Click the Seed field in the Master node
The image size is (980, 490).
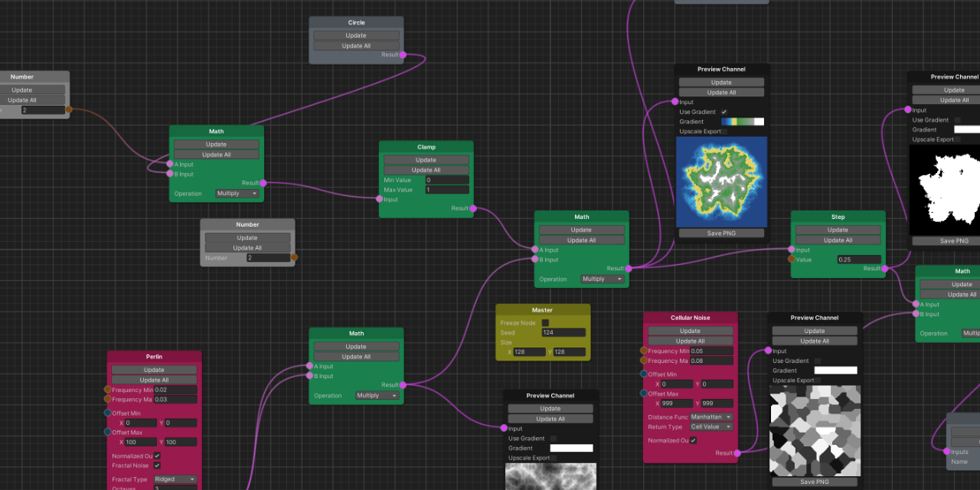564,332
